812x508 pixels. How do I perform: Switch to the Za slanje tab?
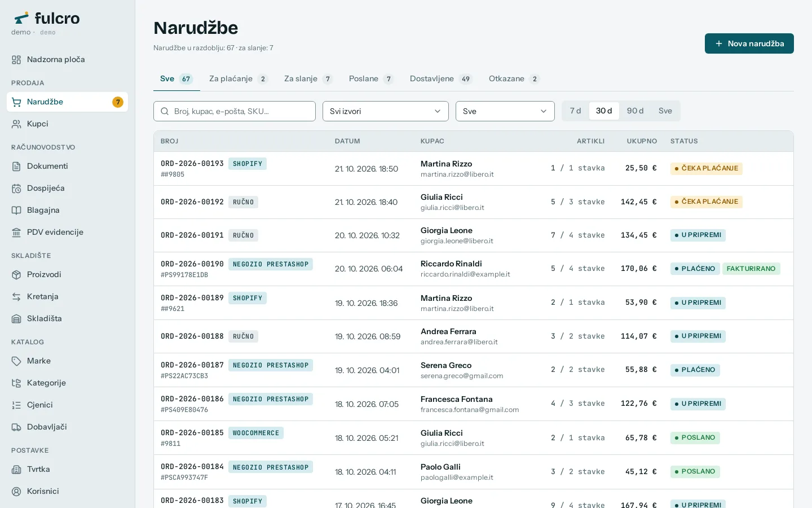click(x=308, y=79)
